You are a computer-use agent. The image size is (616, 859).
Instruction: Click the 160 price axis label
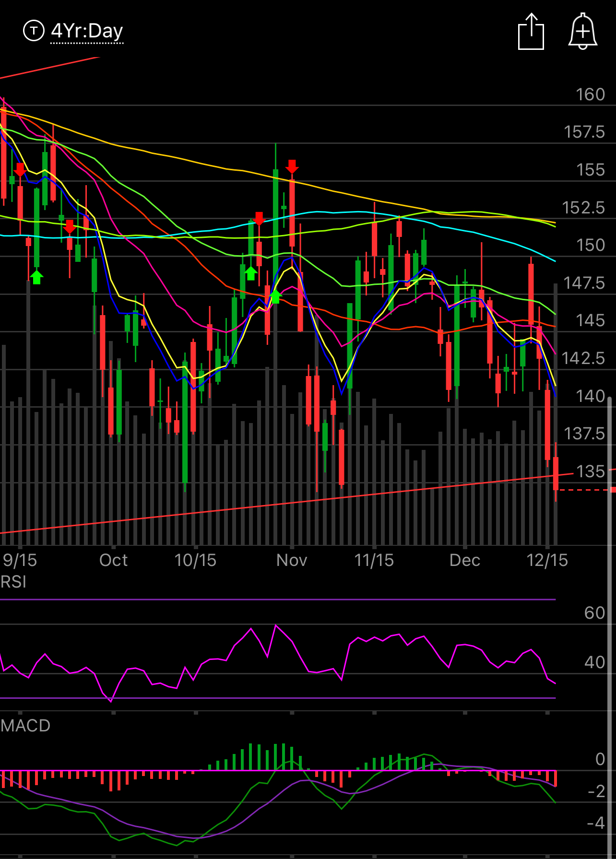(x=590, y=94)
